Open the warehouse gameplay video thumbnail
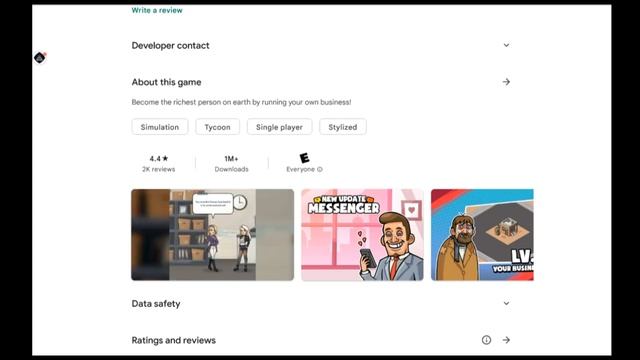Screen dimensions: 640x360 click(x=212, y=235)
